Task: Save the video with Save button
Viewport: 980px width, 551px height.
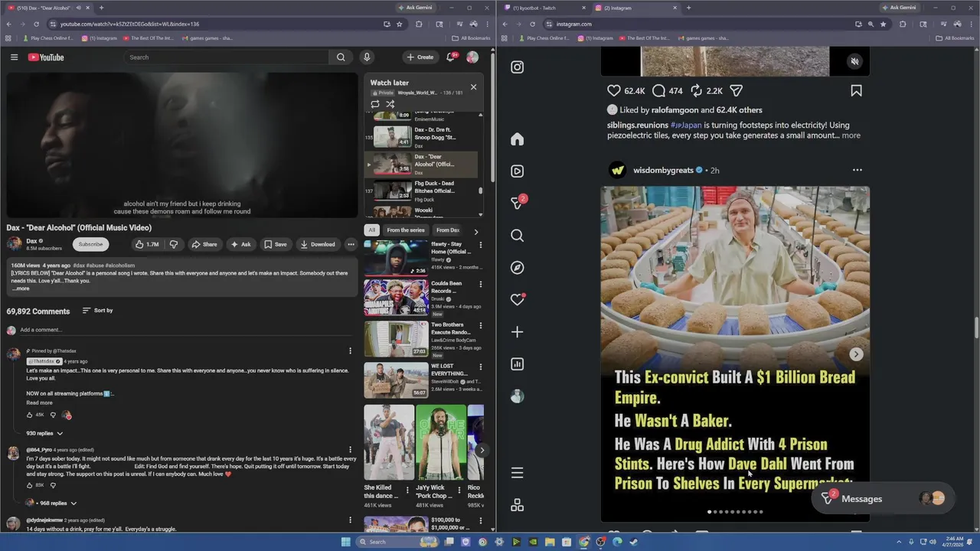Action: coord(275,244)
